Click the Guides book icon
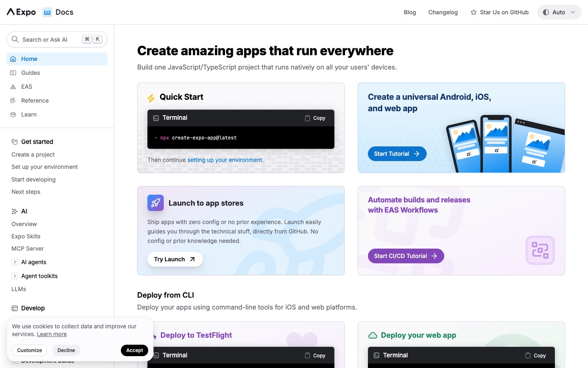 (13, 73)
